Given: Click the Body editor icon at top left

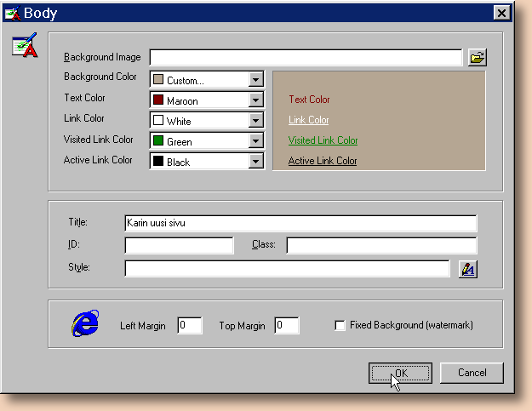Looking at the screenshot, I should 25,48.
